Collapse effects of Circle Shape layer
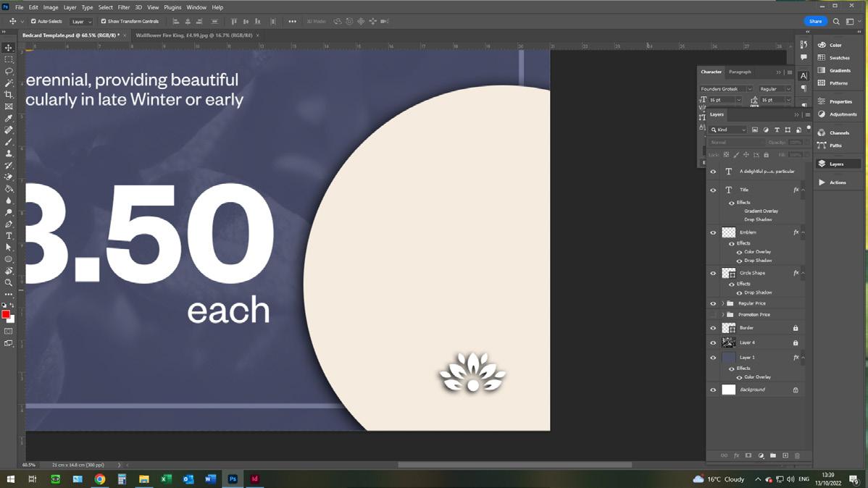This screenshot has width=868, height=488. coord(804,273)
